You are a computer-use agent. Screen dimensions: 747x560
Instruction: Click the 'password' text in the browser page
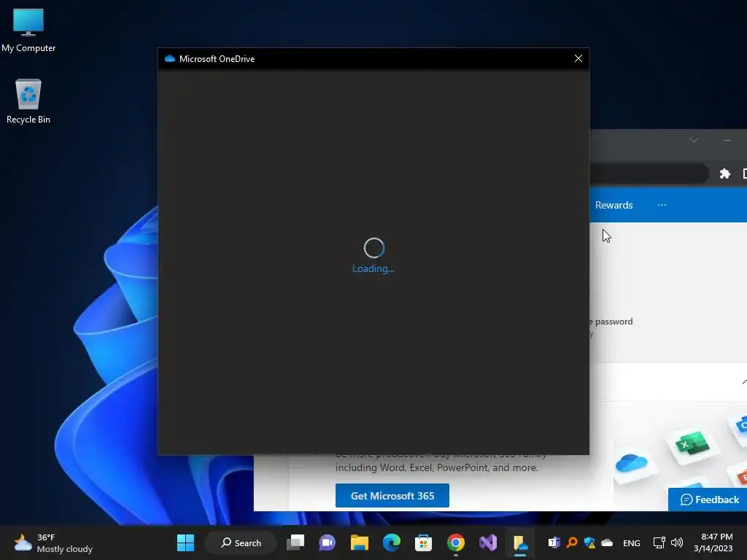tap(614, 322)
